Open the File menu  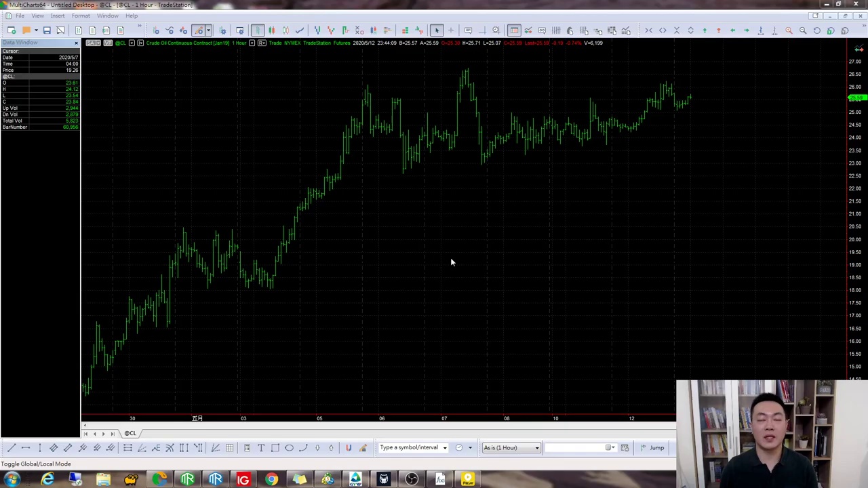pyautogui.click(x=20, y=16)
